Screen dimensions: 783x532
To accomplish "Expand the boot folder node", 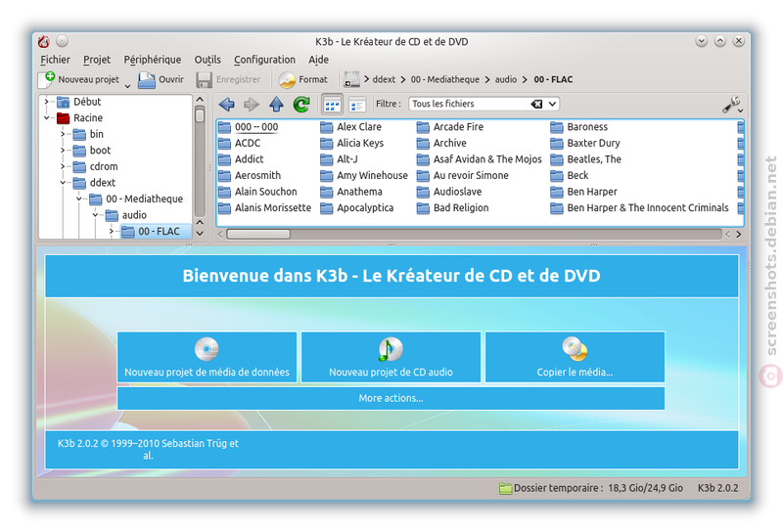I will coord(63,151).
